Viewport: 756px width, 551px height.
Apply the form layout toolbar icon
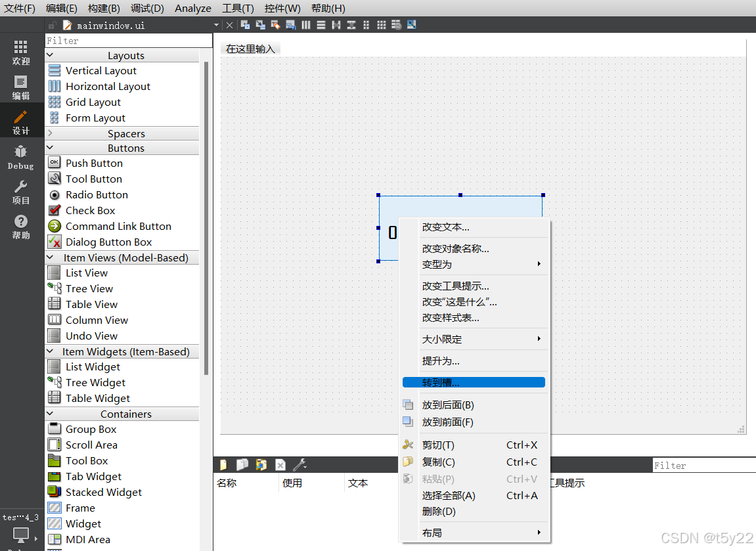367,25
